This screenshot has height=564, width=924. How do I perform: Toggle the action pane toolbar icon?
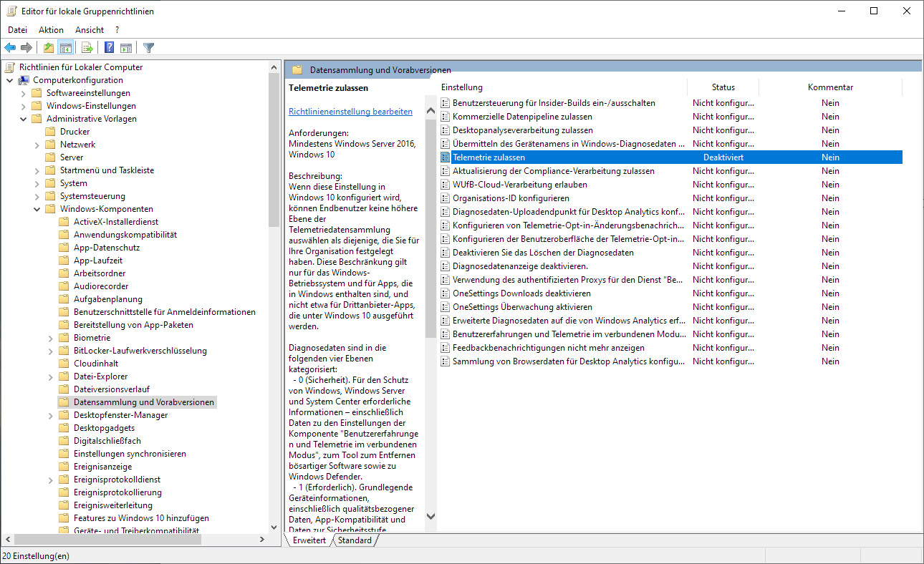[x=126, y=48]
